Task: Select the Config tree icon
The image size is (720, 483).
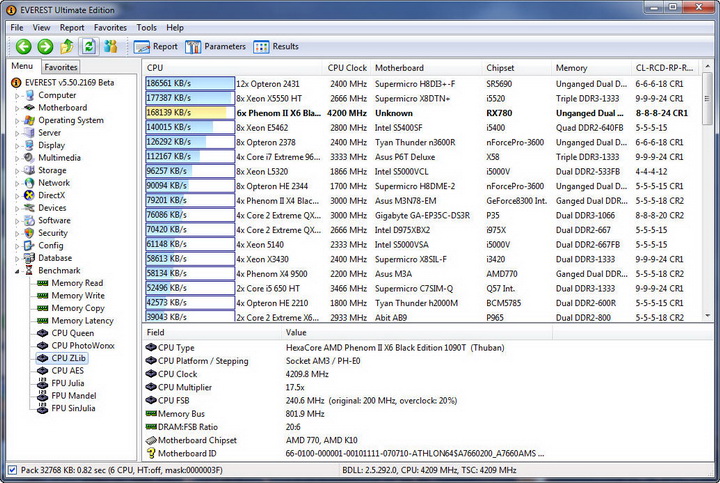Action: 30,246
